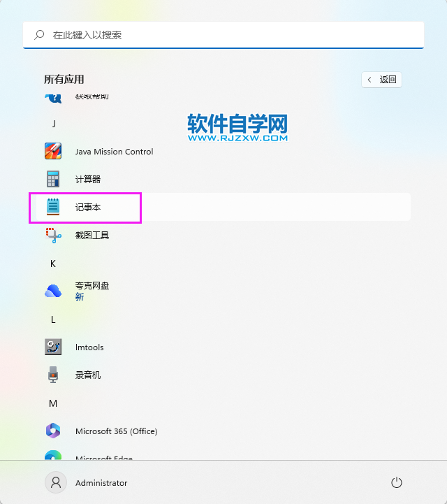
Task: Open Java Mission Control app icon
Action: tap(53, 152)
